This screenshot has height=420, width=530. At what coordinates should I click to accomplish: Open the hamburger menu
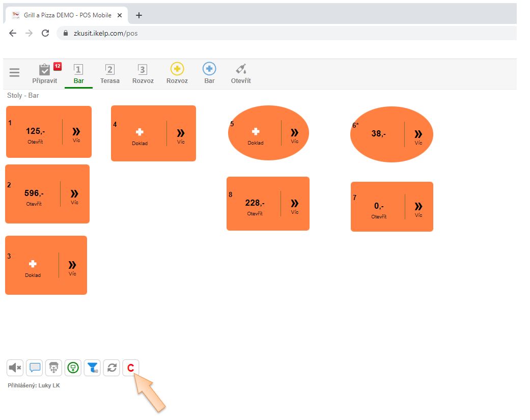tap(14, 73)
